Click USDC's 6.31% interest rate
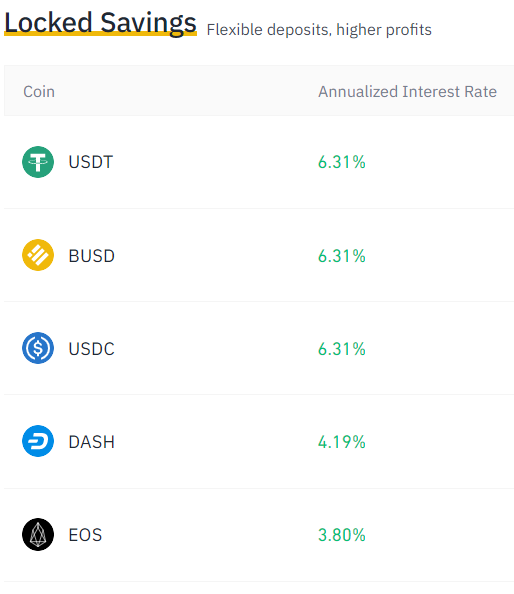Image resolution: width=514 pixels, height=594 pixels. coord(342,349)
